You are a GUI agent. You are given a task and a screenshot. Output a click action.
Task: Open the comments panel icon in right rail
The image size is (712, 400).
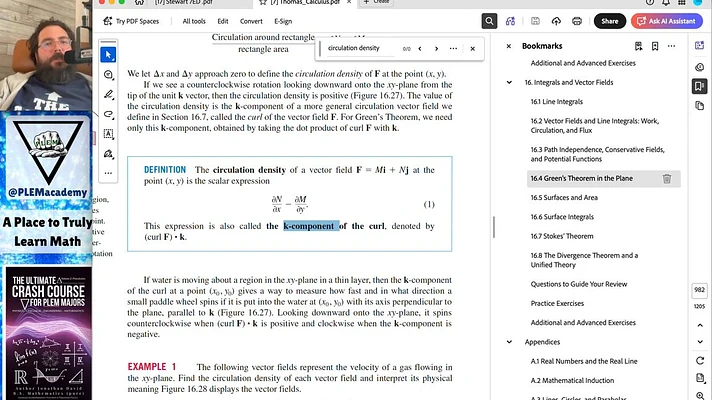click(699, 67)
